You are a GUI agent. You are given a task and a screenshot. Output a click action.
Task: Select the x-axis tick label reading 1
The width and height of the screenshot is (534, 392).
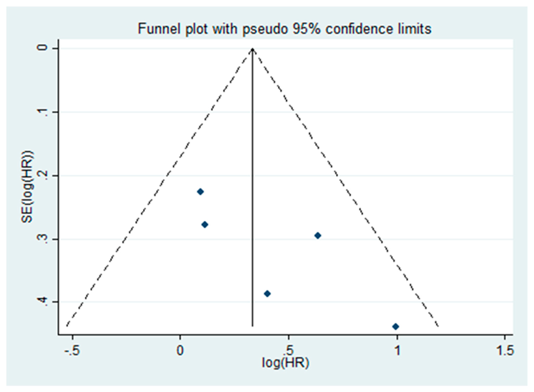(x=397, y=350)
